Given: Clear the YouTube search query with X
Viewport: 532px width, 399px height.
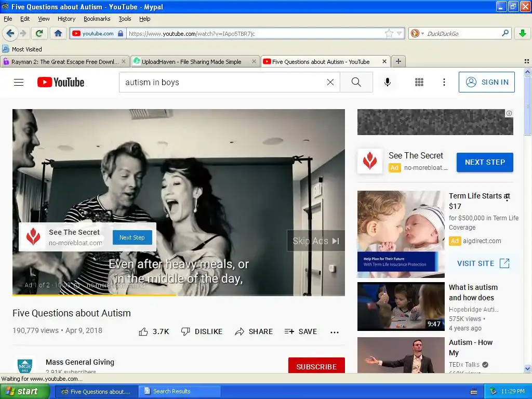Looking at the screenshot, I should (330, 82).
